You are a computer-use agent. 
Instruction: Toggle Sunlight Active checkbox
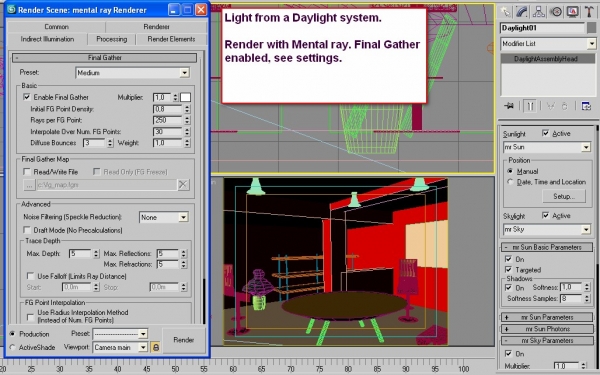[545, 133]
